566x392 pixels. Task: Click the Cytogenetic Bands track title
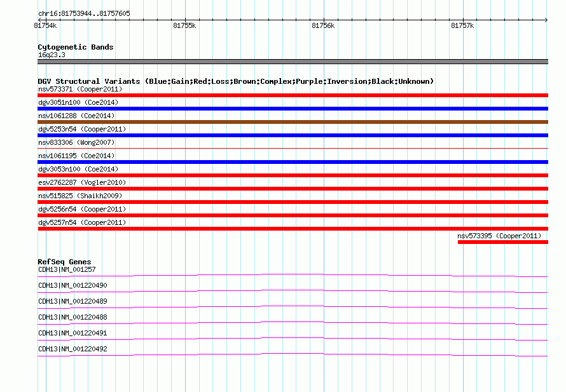pos(76,47)
